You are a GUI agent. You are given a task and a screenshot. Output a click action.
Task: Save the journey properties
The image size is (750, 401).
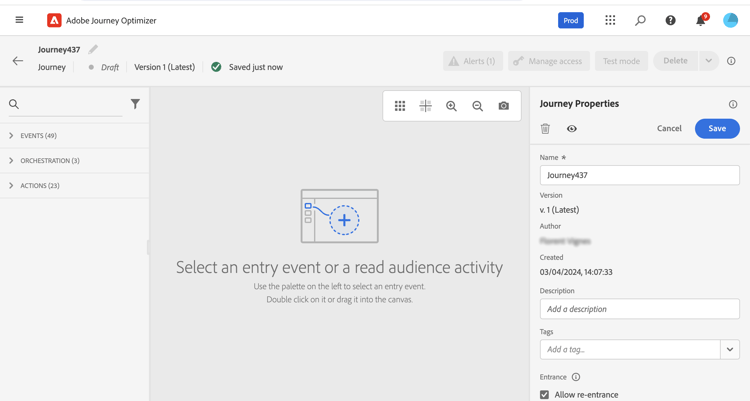[717, 128]
